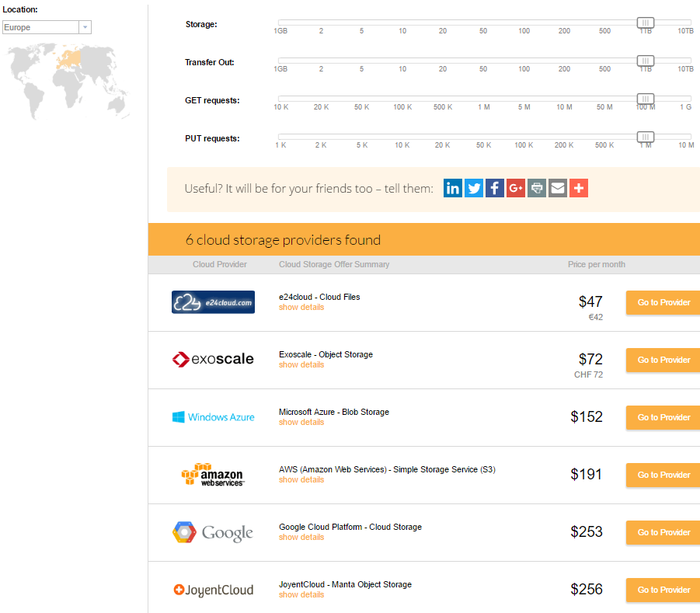Click the e24cloud.com logo
Viewport: 700px width, 613px height.
click(x=213, y=302)
